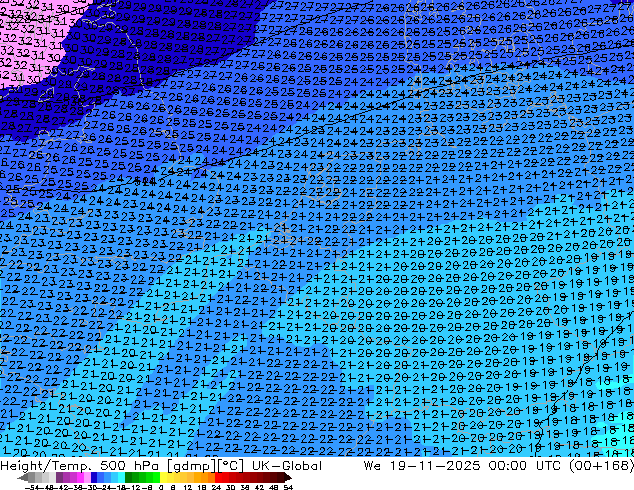This screenshot has width=634, height=490.
Task: Click the light pink legend swatch
Action: pyautogui.click(x=87, y=478)
